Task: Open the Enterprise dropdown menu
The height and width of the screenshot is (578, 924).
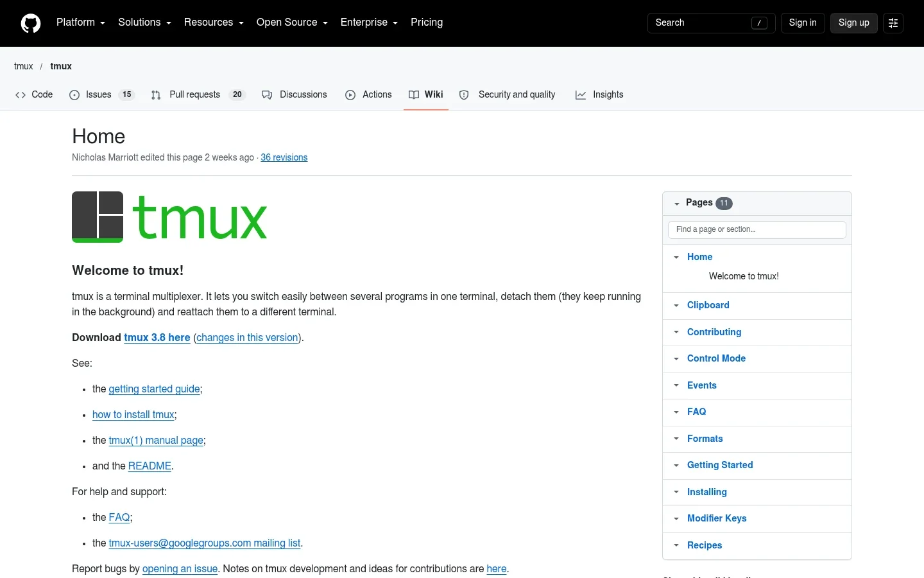Action: tap(369, 22)
